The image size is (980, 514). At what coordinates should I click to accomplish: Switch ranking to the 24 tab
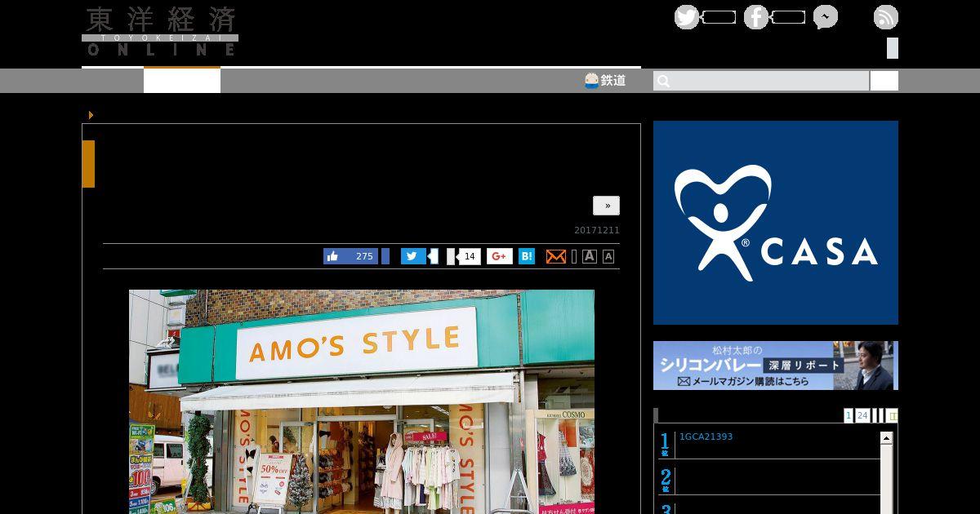862,415
